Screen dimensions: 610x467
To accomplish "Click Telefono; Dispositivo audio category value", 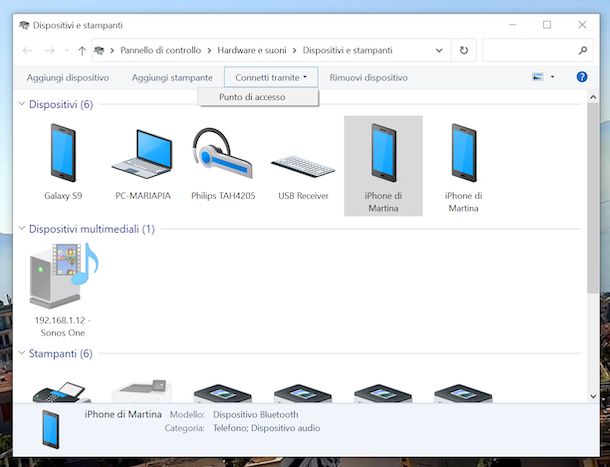I will 266,428.
